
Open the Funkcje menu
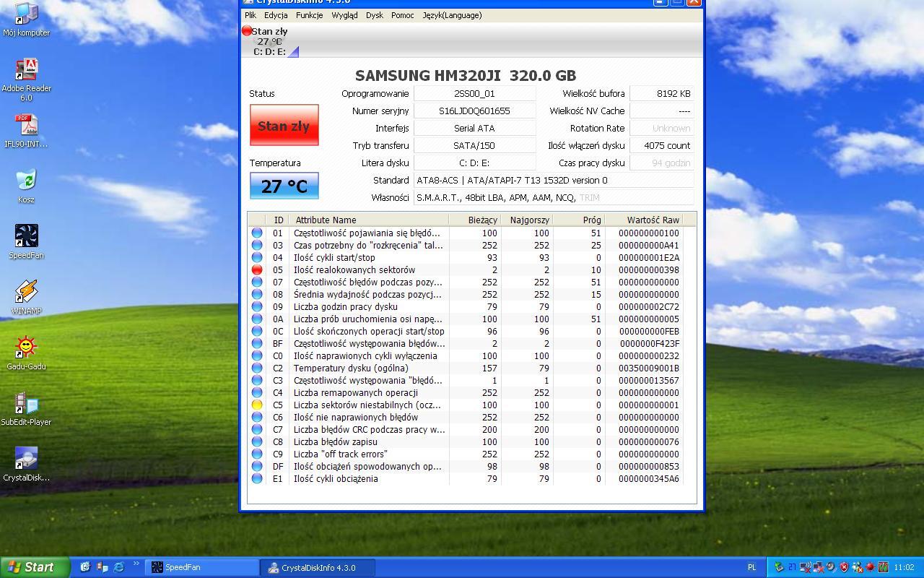tap(309, 15)
